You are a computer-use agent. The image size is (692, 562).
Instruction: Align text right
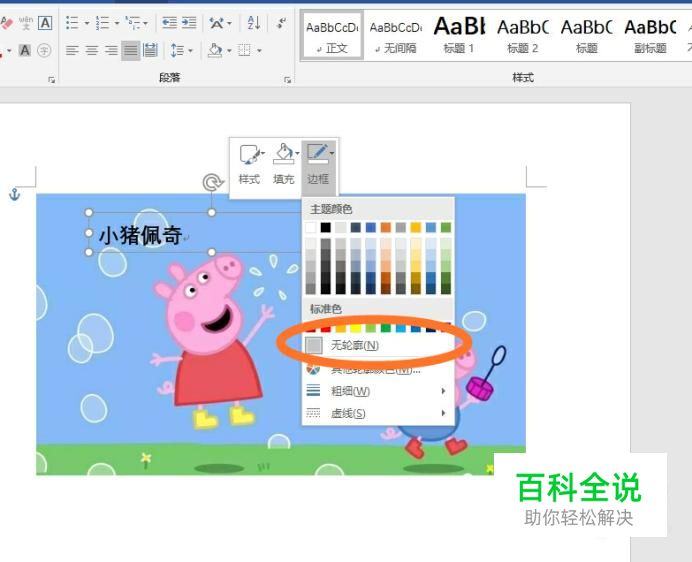pyautogui.click(x=111, y=50)
